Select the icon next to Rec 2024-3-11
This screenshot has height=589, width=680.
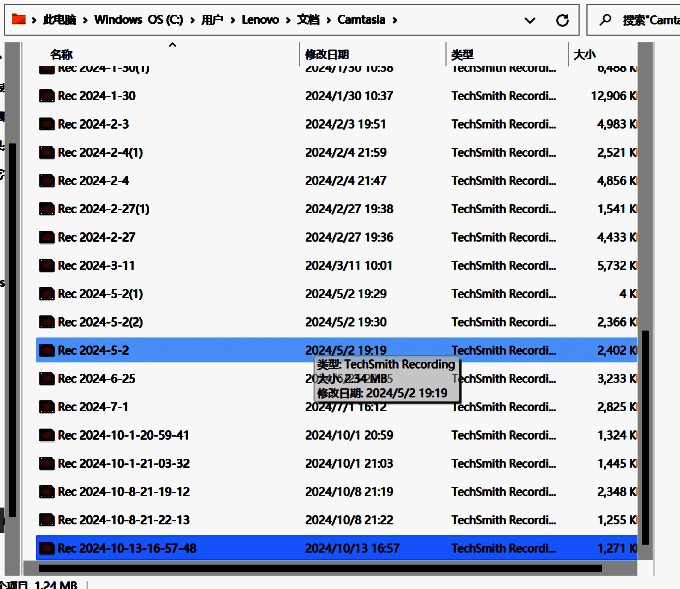[x=46, y=266]
